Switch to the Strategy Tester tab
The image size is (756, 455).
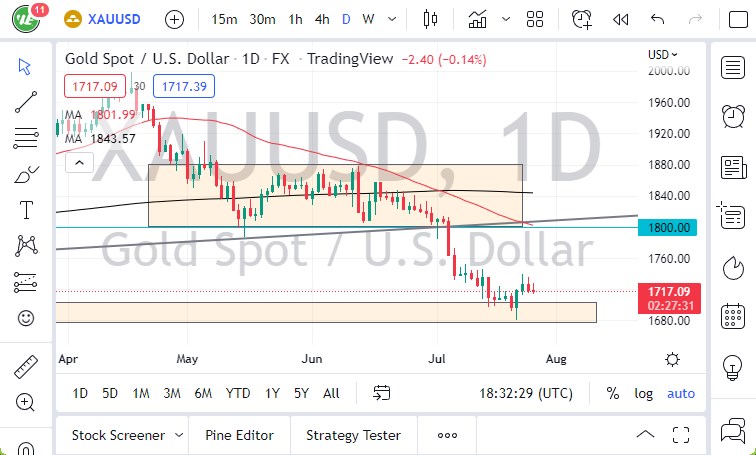coord(353,435)
